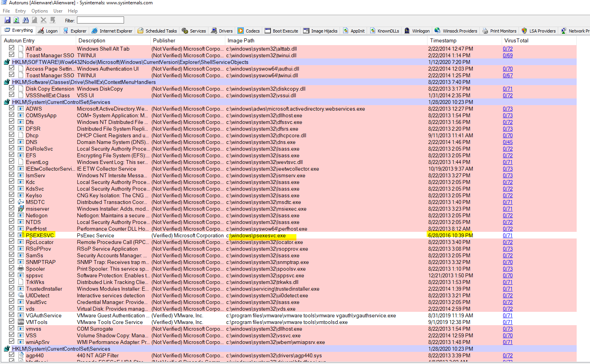This screenshot has height=364, width=590.
Task: Switch to the Services tab
Action: point(194,31)
